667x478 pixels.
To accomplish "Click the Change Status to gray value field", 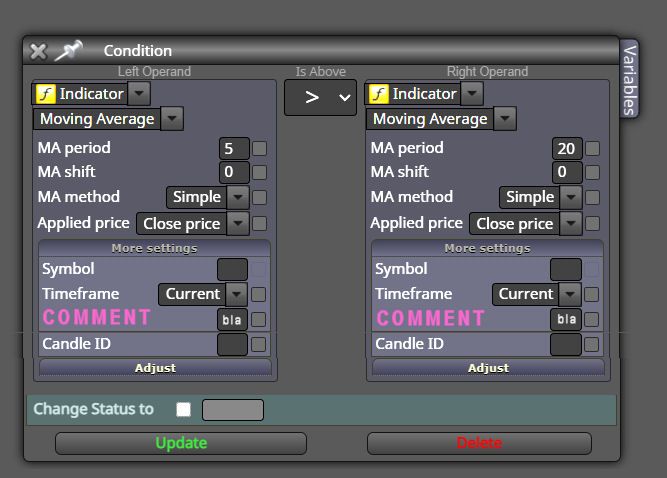I will (233, 410).
